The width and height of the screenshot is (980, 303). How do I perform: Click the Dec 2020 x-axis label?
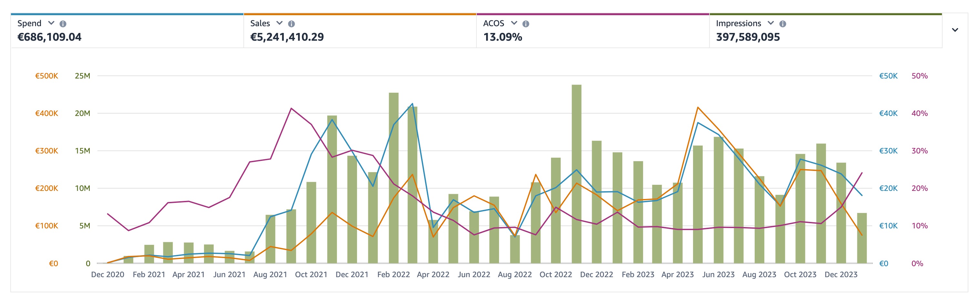point(108,275)
